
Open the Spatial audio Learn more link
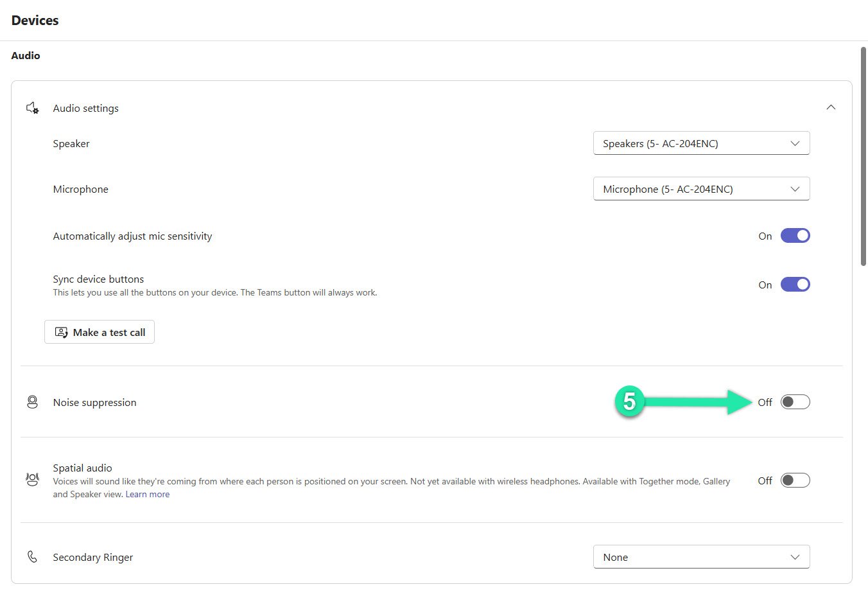pos(148,494)
